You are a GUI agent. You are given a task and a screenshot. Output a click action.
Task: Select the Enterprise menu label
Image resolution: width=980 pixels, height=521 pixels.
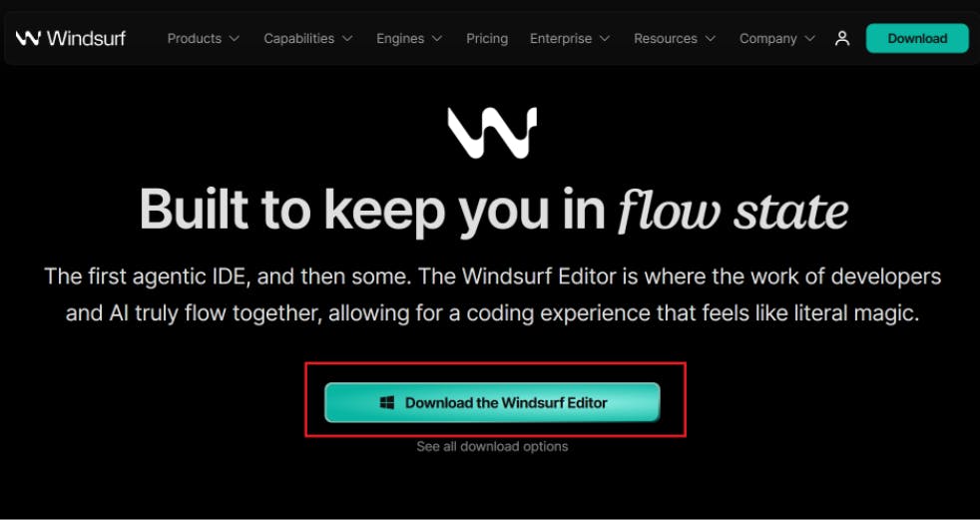561,38
